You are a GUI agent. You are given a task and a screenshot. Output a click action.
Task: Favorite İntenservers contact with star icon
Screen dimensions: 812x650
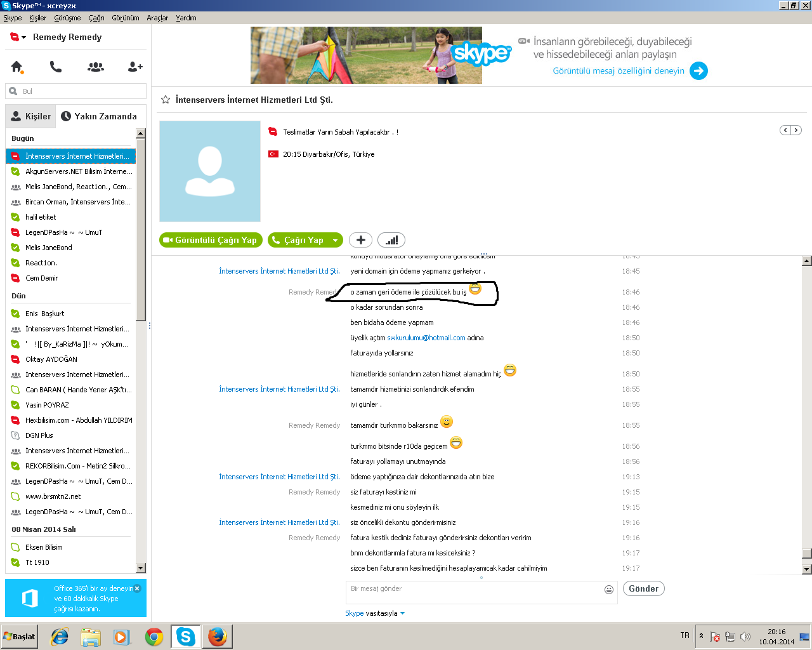tap(166, 100)
